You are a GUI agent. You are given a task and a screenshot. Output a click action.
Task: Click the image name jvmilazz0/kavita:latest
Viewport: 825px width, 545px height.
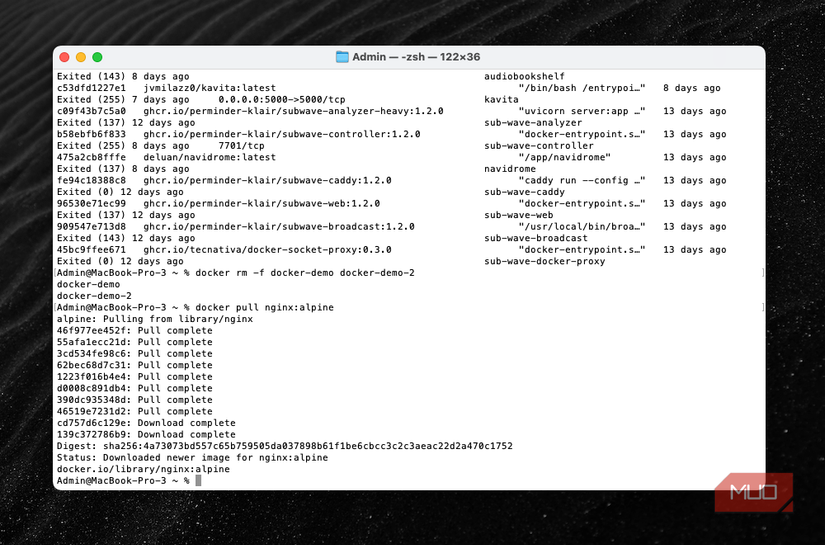209,88
